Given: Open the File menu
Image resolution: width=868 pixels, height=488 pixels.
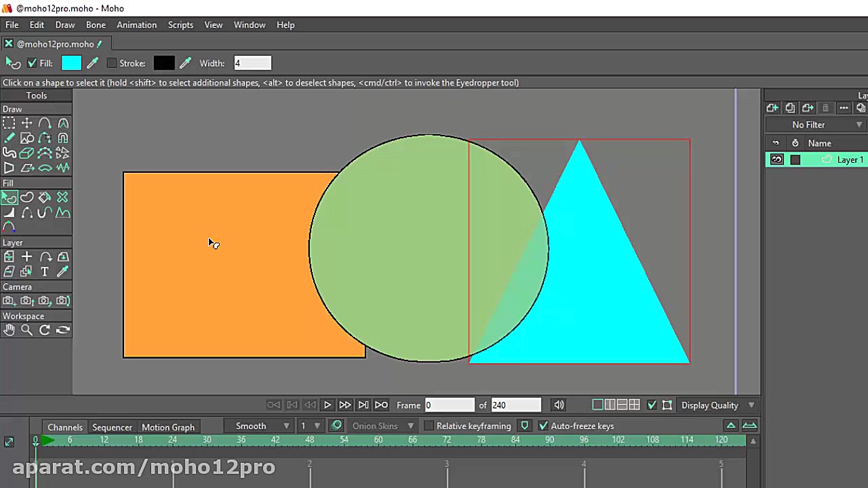Looking at the screenshot, I should click(12, 25).
